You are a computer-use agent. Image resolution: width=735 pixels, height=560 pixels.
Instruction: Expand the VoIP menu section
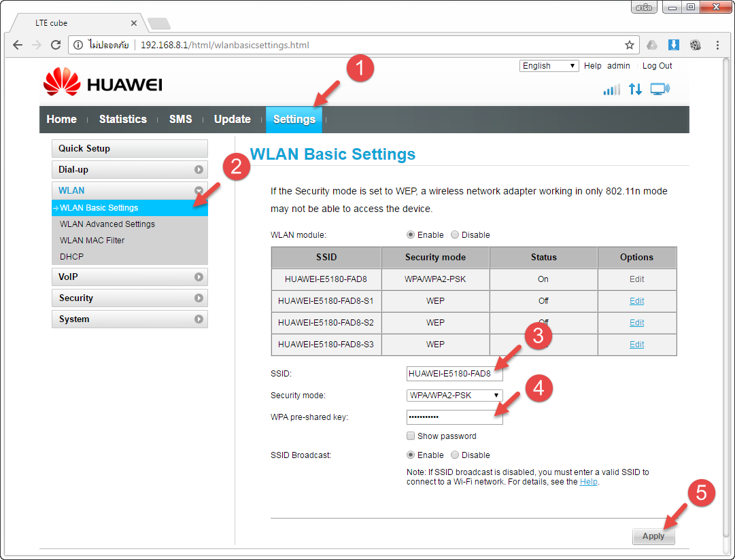pyautogui.click(x=130, y=277)
